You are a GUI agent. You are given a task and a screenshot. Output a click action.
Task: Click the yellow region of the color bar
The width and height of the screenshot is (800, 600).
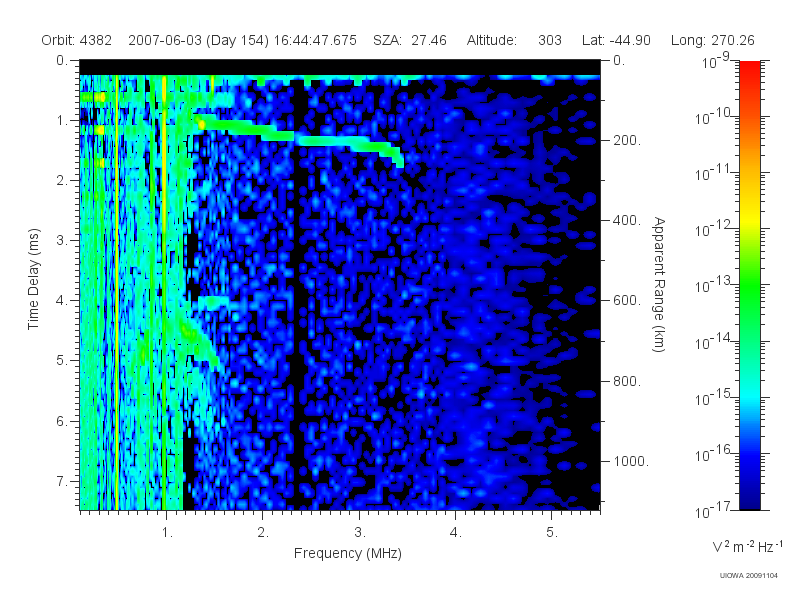(x=749, y=219)
